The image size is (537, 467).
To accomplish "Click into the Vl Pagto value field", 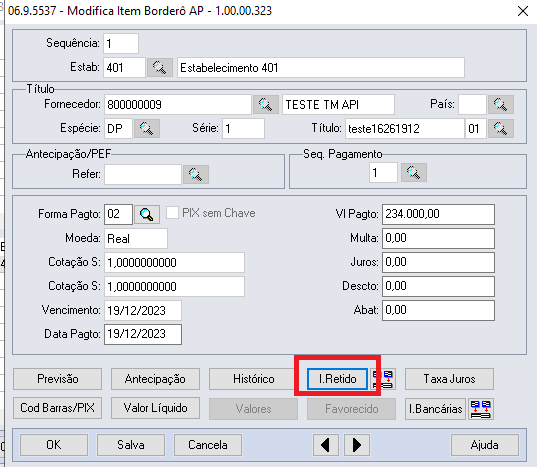I will [x=438, y=214].
